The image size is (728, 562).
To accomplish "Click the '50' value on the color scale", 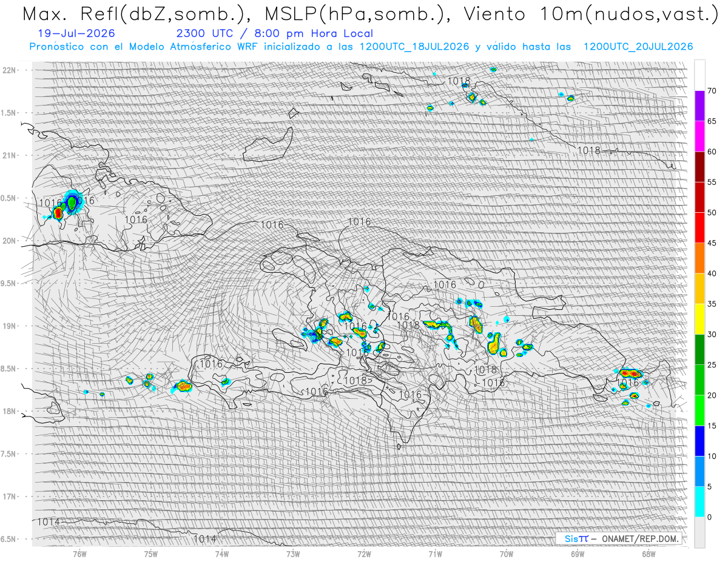I will pos(712,213).
